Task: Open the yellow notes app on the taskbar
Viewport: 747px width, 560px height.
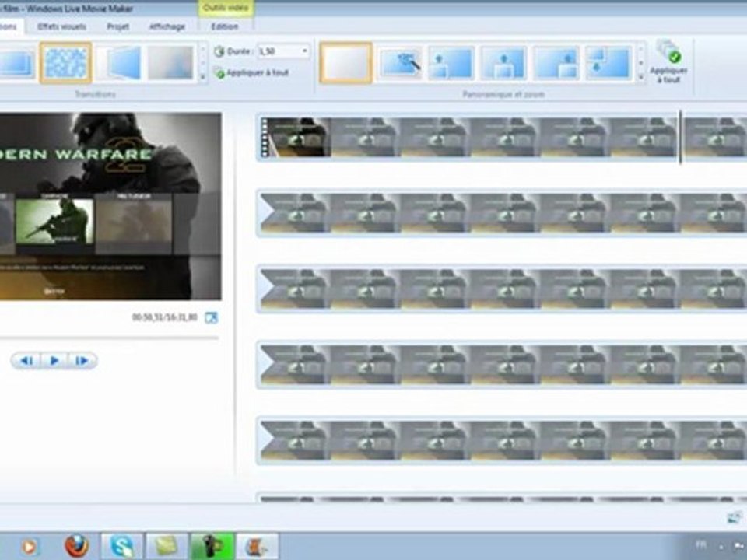Action: tap(166, 546)
